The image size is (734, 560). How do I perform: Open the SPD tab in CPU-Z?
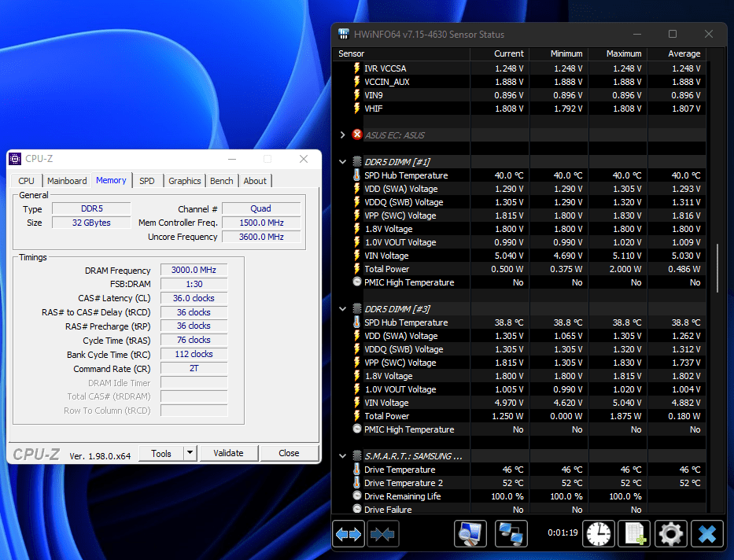(147, 181)
